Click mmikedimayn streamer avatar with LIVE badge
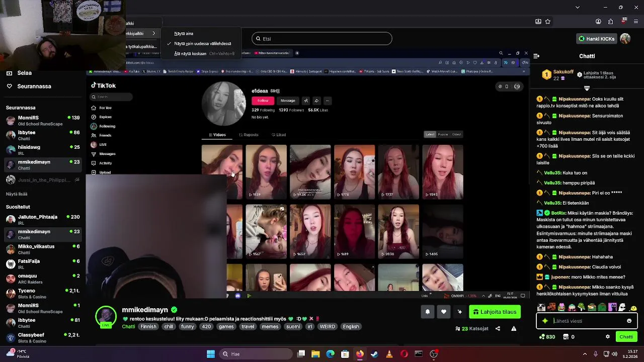644x362 pixels. click(x=106, y=317)
